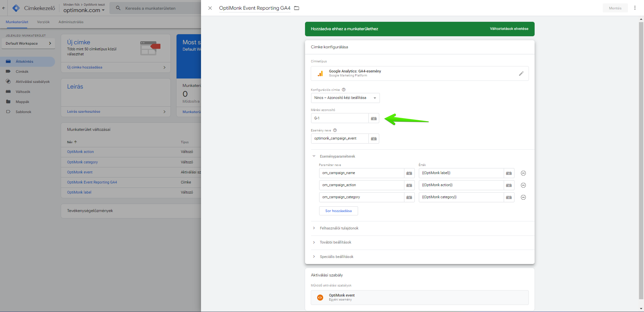This screenshot has width=644, height=312.
Task: Open the OptiMonk label variable link
Action: 79,193
